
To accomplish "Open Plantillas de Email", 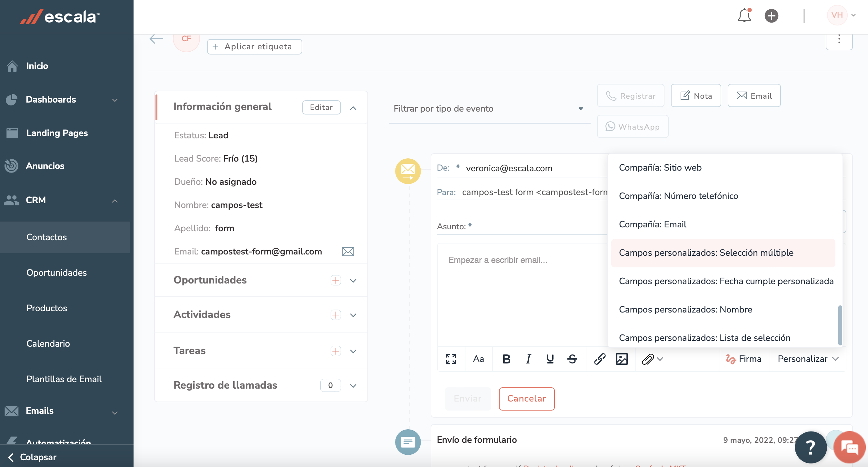I will coord(64,379).
